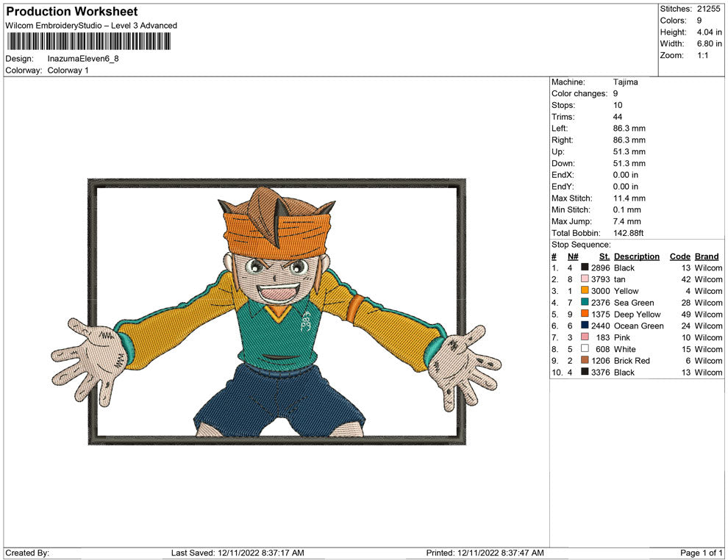This screenshot has height=560, width=728.
Task: Click the Ocean Green color swatch
Action: click(x=585, y=326)
